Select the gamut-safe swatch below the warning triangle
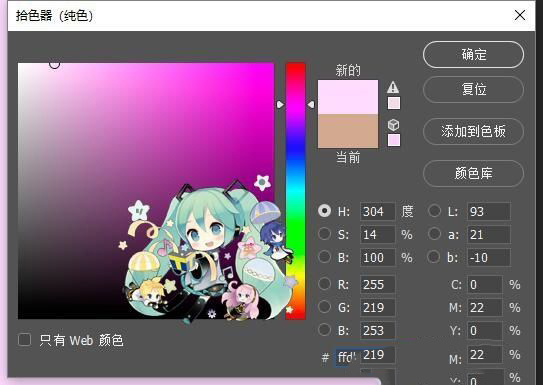The height and width of the screenshot is (385, 543). [394, 103]
